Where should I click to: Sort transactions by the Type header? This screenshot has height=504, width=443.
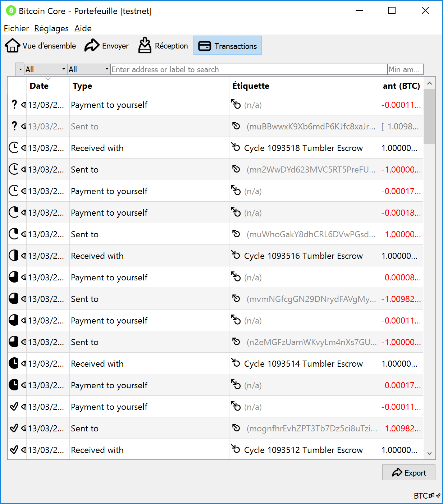149,86
